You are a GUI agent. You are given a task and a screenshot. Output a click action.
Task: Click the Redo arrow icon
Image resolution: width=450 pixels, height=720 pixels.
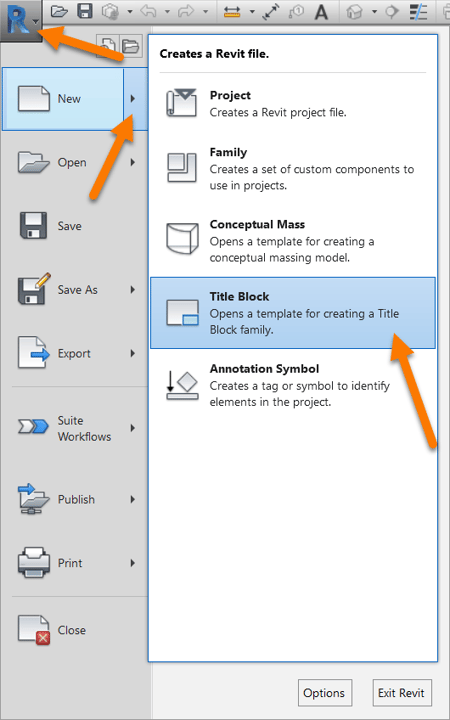[x=186, y=11]
